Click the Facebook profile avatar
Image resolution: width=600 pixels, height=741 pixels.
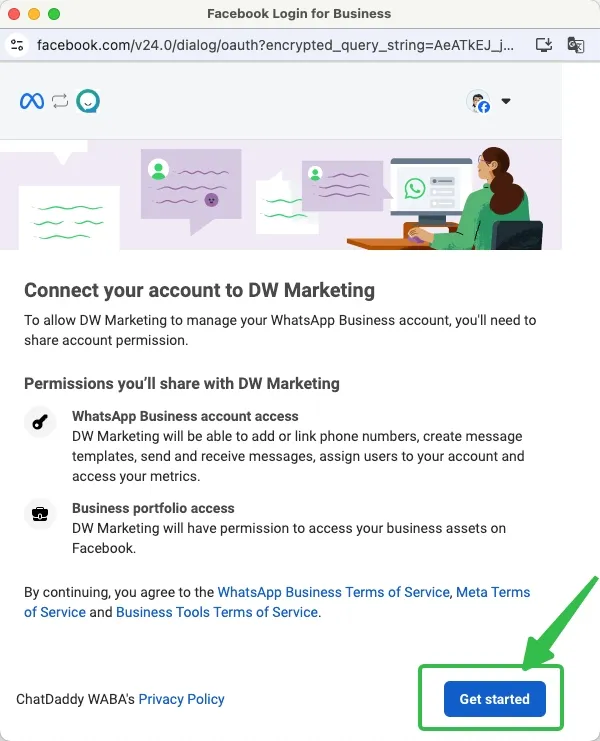(x=478, y=101)
